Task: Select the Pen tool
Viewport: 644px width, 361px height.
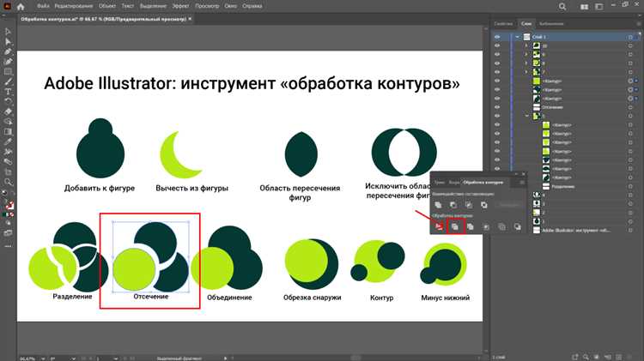Action: click(x=8, y=51)
